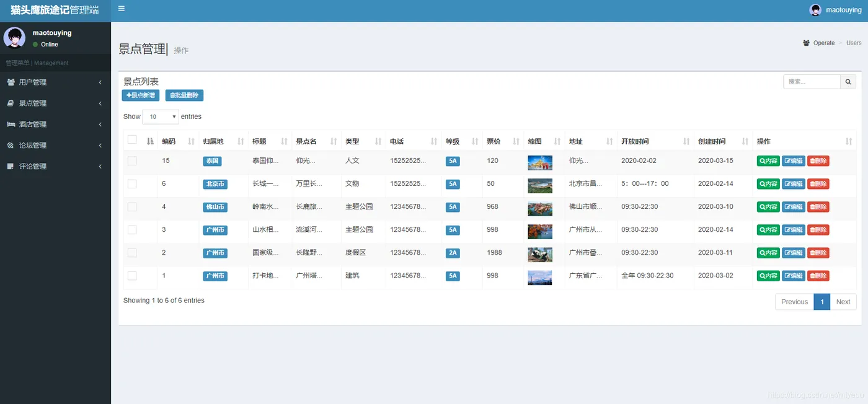View 内容 for row ID 3

pos(768,230)
